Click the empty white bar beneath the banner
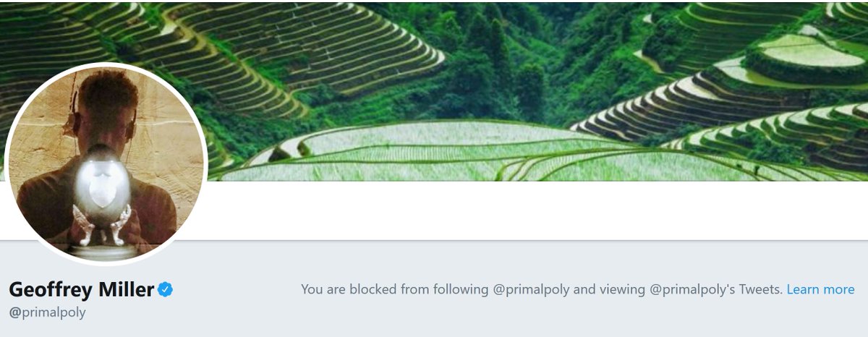The width and height of the screenshot is (868, 337). pos(535,210)
